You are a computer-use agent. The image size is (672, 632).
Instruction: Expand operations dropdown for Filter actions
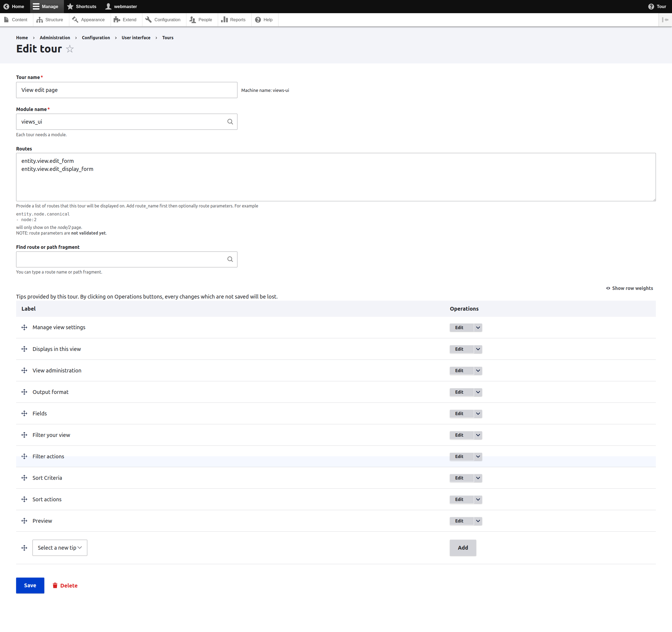478,457
